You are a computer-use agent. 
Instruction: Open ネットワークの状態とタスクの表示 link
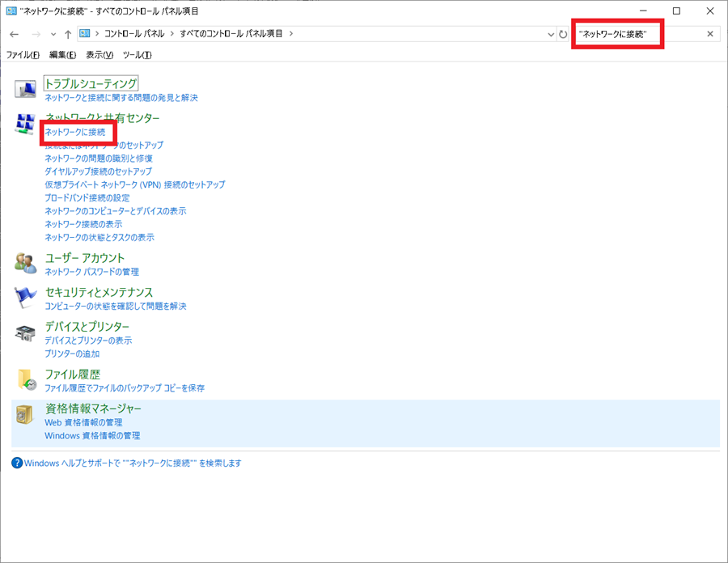pyautogui.click(x=99, y=238)
